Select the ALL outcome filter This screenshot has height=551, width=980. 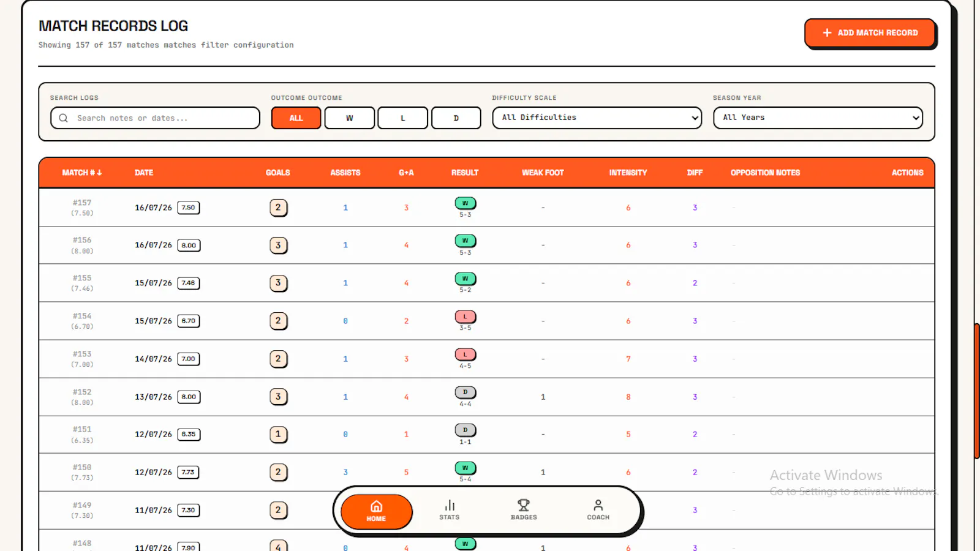click(296, 118)
